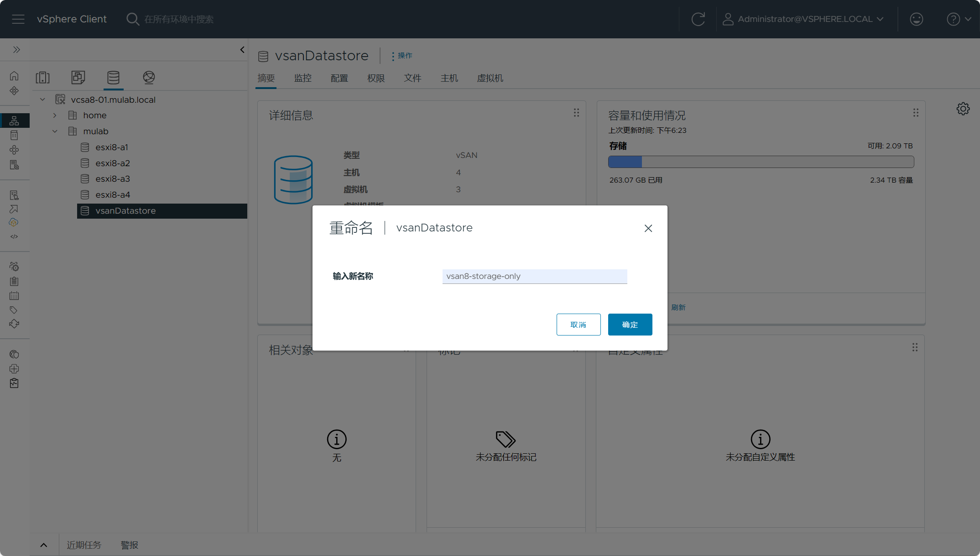
Task: Switch to the 虚拟机 tab
Action: 490,78
